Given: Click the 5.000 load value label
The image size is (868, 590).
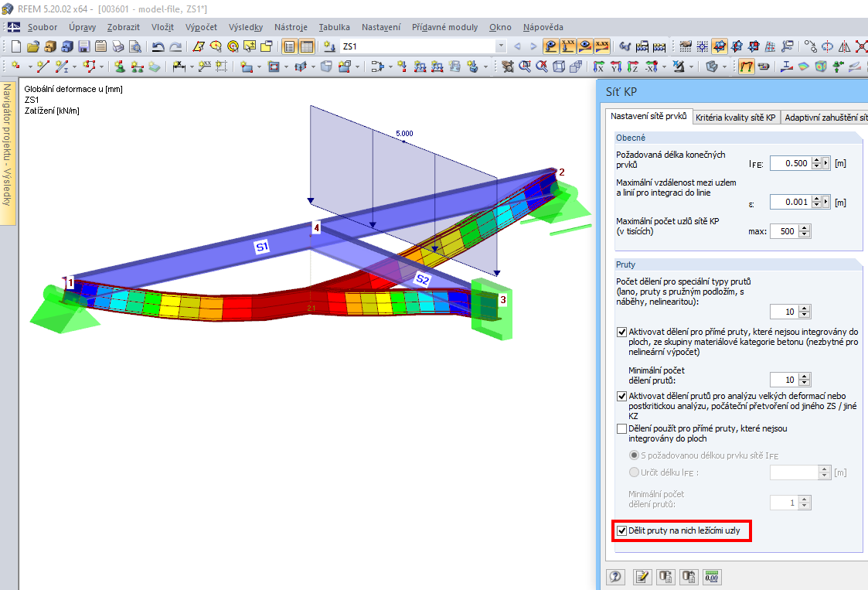Looking at the screenshot, I should pos(404,134).
